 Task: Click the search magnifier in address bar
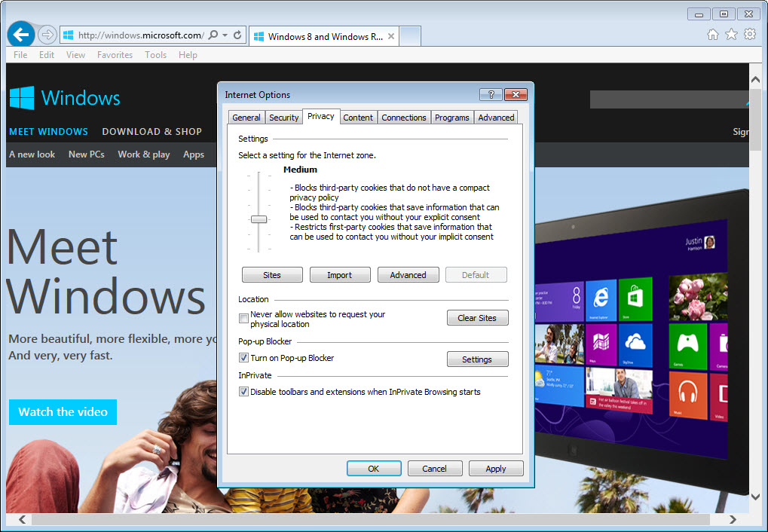[213, 35]
